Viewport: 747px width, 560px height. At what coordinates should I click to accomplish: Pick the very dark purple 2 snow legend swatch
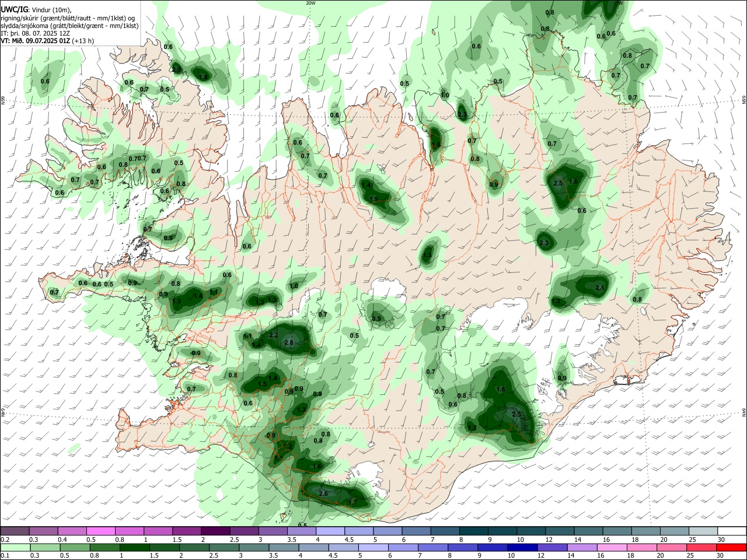[x=215, y=531]
